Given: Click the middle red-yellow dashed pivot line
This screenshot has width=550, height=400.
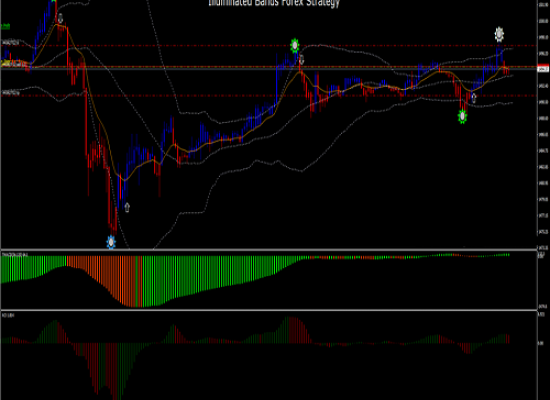Looking at the screenshot, I should point(269,66).
